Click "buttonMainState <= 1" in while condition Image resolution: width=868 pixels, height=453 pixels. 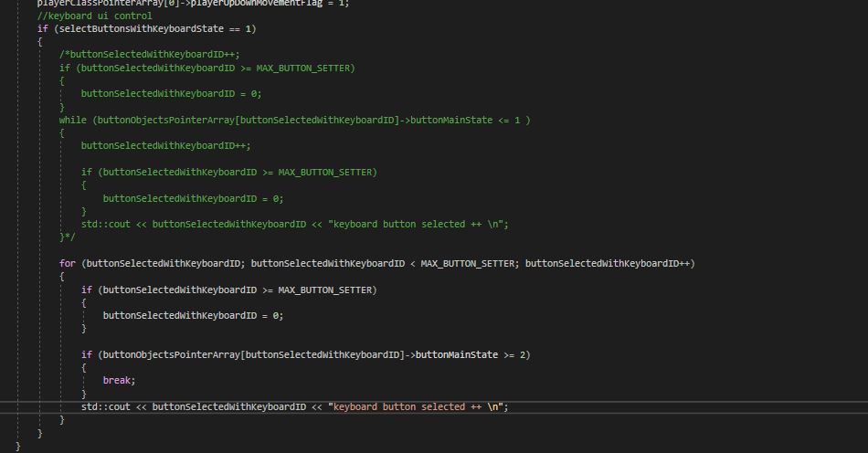click(465, 120)
